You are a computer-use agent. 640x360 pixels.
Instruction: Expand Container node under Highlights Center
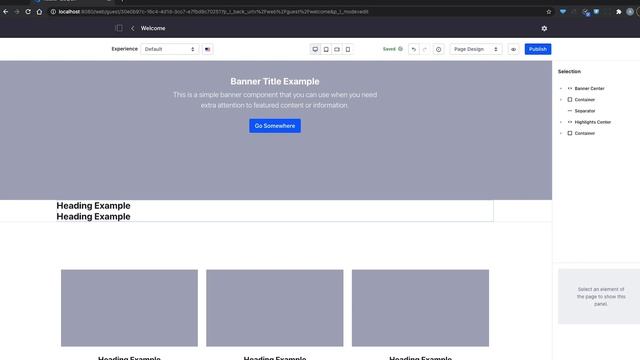[561, 133]
